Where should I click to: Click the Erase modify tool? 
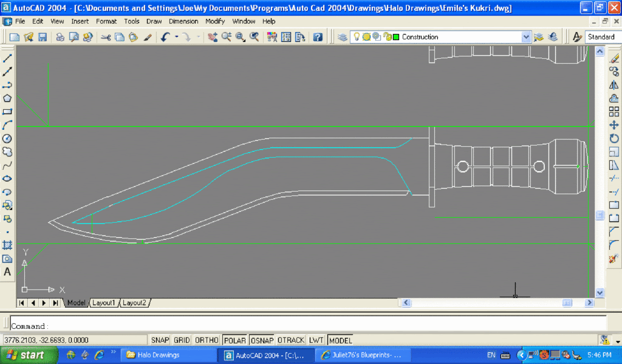(x=614, y=59)
